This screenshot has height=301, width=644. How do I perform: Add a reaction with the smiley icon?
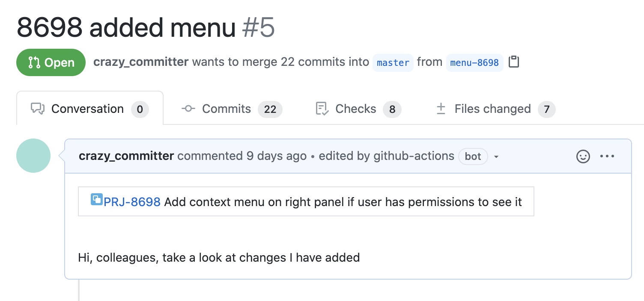click(583, 156)
